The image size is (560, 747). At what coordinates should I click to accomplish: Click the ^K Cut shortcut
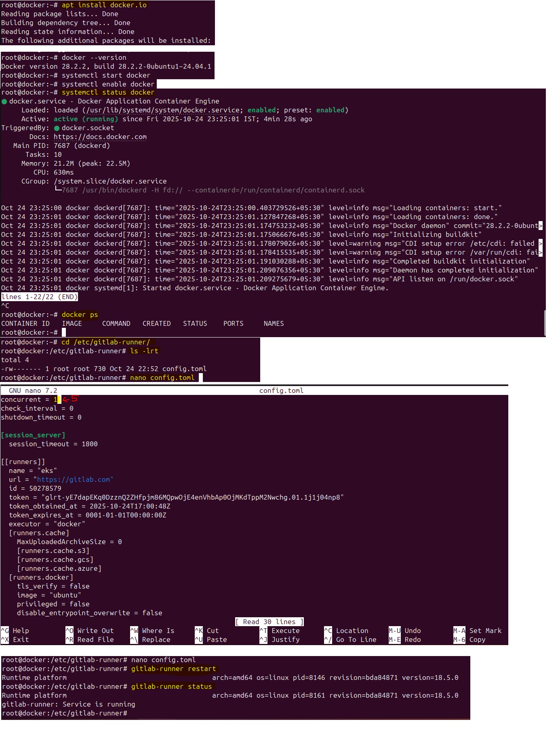point(207,631)
